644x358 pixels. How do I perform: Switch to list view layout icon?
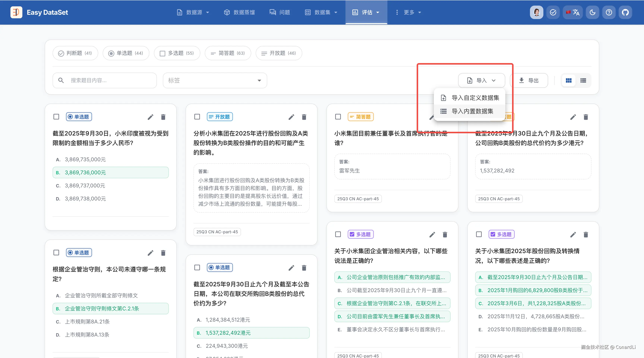[583, 80]
